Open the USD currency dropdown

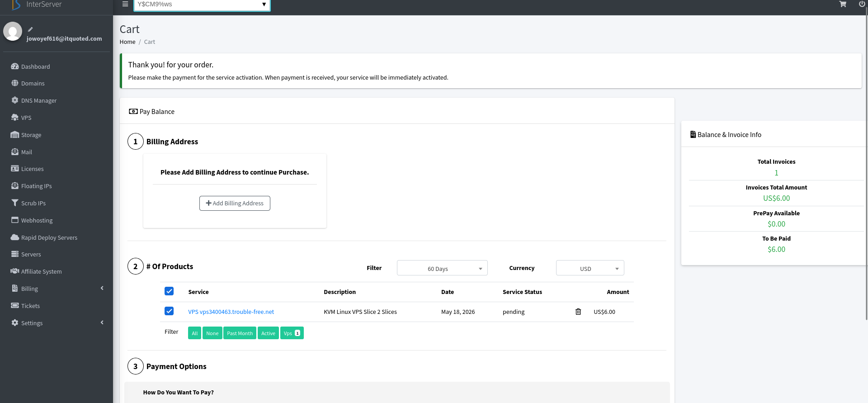[x=590, y=268]
